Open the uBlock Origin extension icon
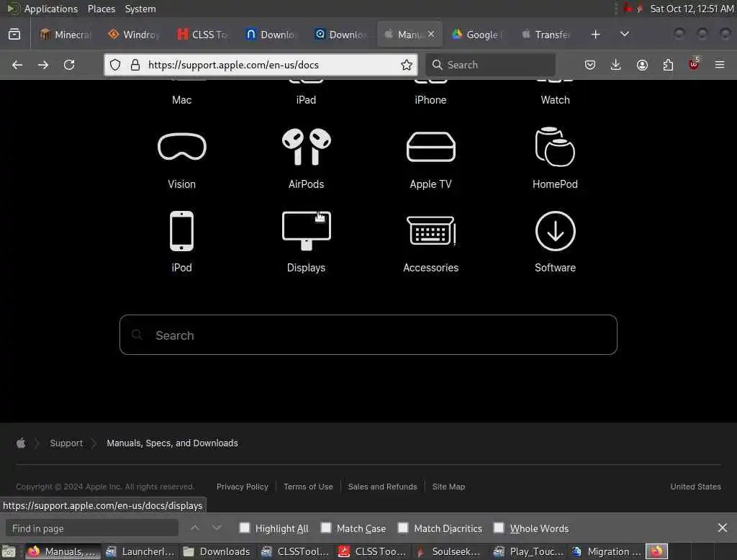737x560 pixels. tap(694, 64)
